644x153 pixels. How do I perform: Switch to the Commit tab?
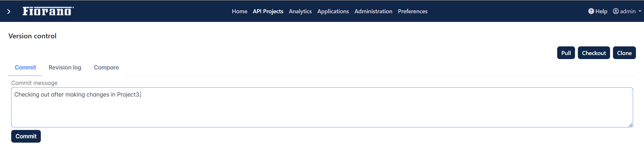point(25,67)
